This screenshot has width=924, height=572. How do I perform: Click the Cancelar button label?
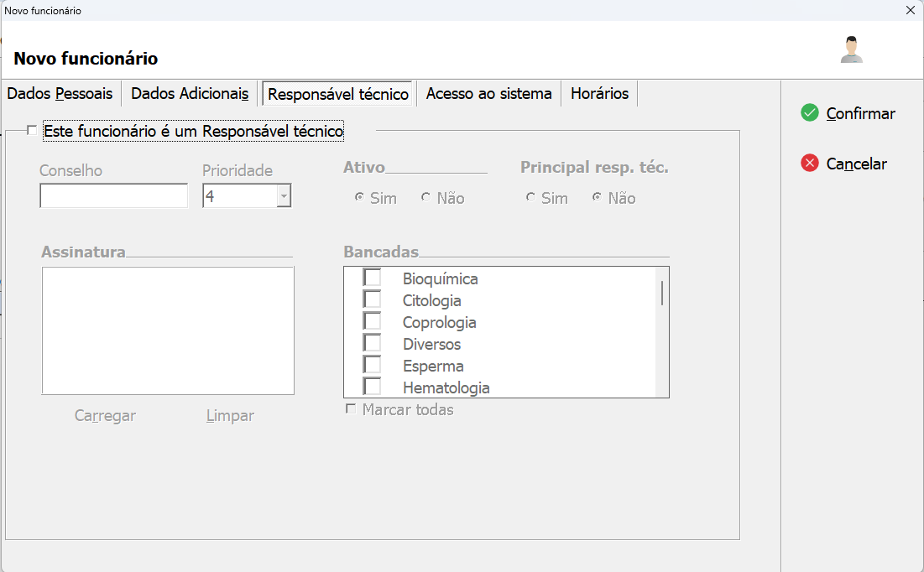point(856,164)
